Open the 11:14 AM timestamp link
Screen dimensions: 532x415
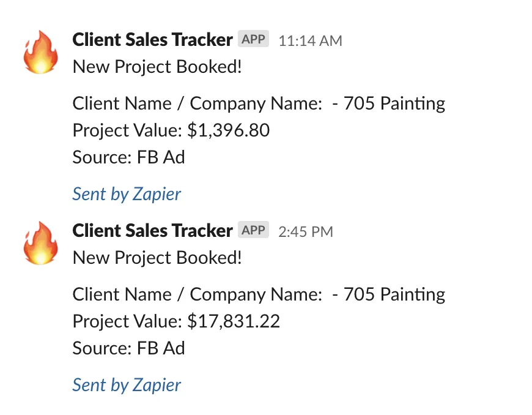[310, 41]
